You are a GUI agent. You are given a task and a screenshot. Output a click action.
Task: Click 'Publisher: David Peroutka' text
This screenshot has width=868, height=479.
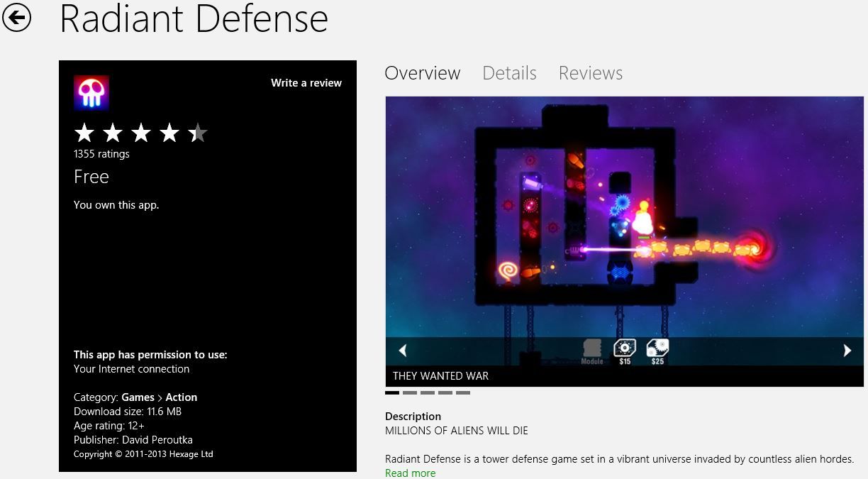(x=133, y=440)
